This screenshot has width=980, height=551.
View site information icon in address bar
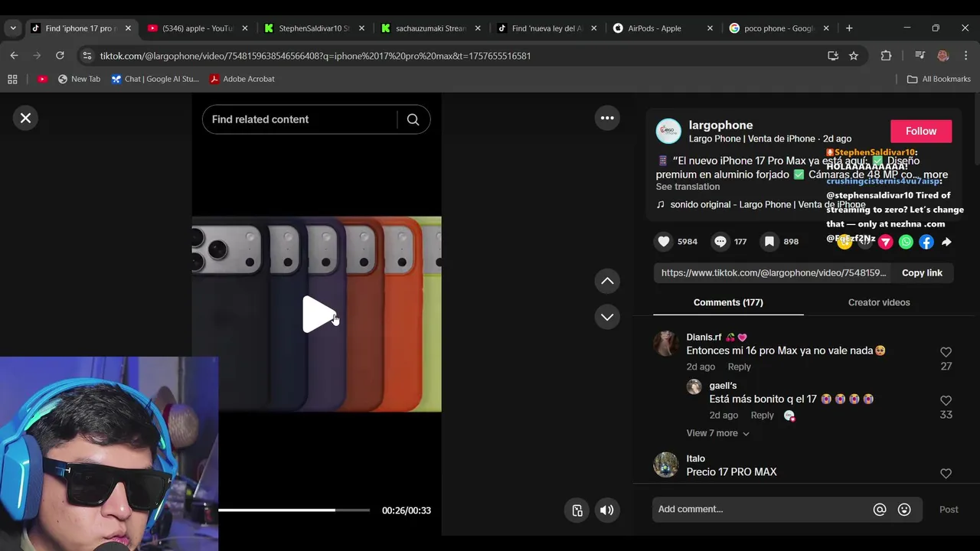click(87, 56)
